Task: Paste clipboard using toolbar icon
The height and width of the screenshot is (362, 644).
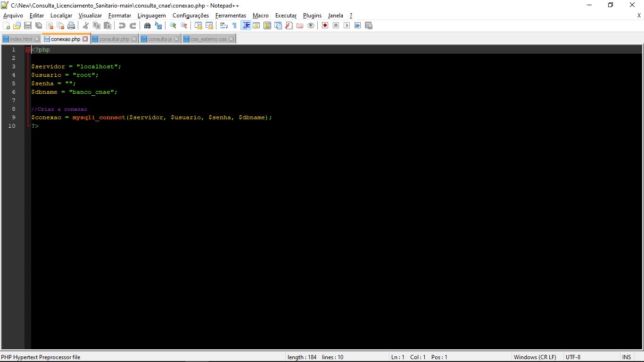Action: pos(107,25)
